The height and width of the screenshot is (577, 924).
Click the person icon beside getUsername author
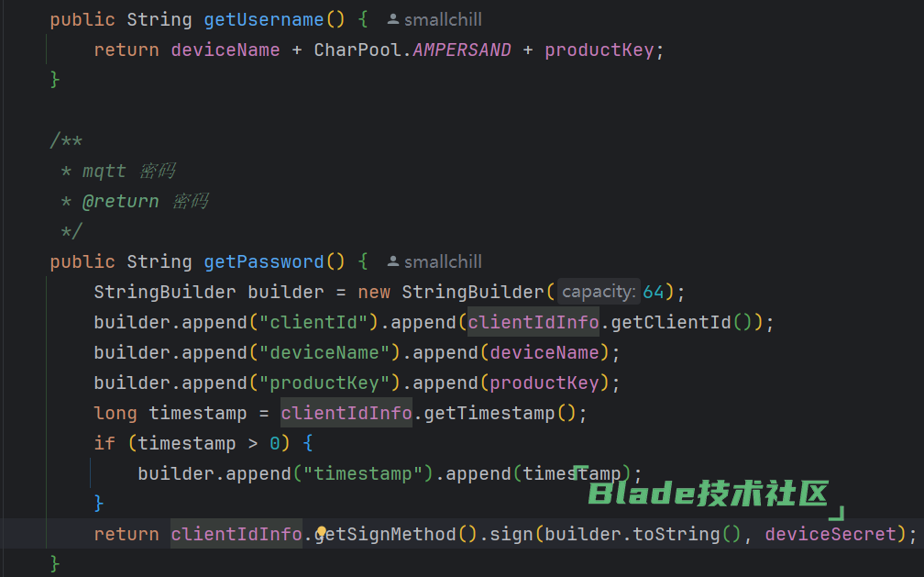point(392,19)
